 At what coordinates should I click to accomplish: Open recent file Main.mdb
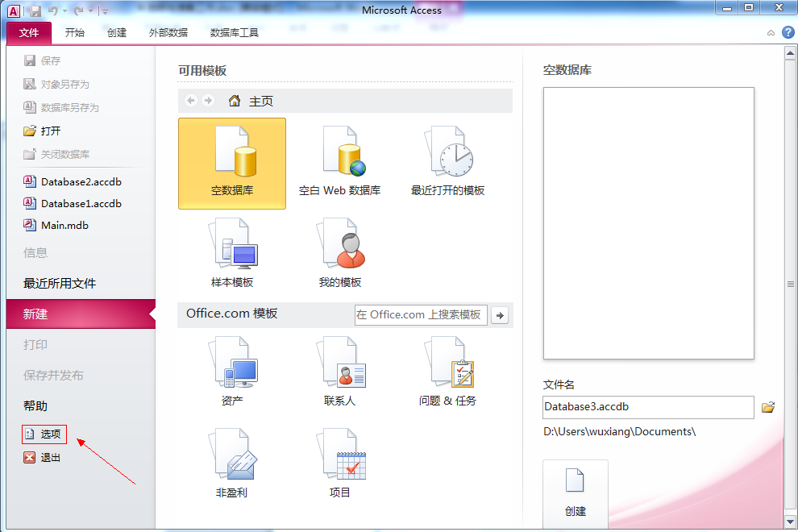pyautogui.click(x=56, y=226)
